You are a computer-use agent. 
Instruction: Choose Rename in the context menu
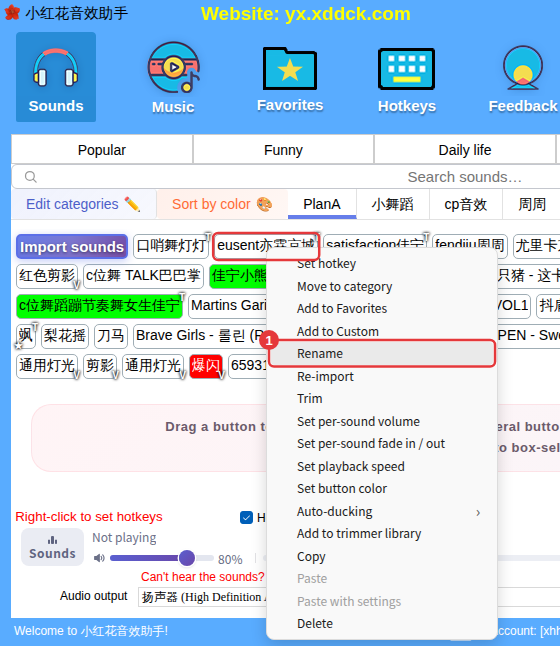(382, 353)
